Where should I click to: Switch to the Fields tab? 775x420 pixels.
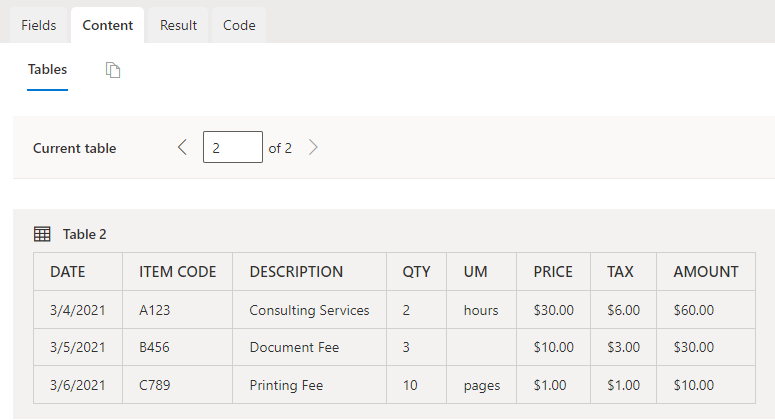click(x=39, y=25)
